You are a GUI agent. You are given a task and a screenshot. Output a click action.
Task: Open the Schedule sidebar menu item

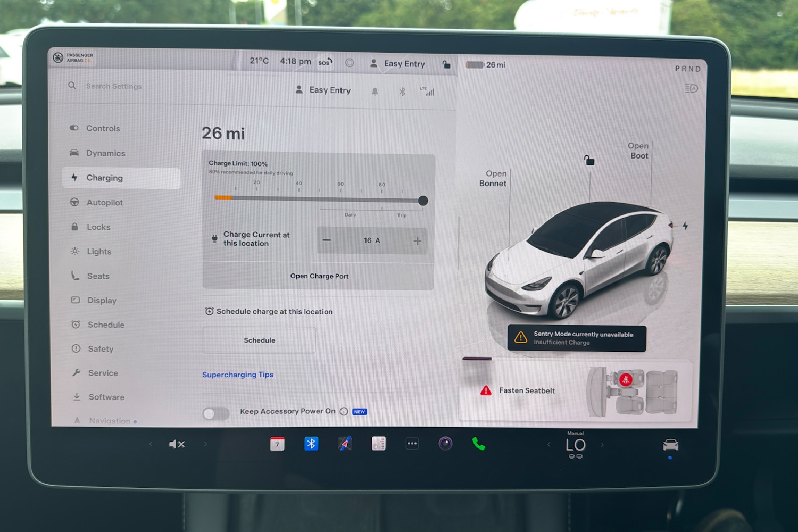106,325
